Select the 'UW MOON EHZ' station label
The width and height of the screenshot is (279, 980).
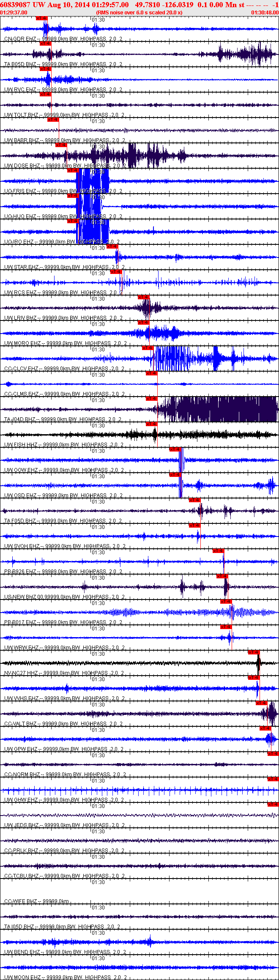(x=22, y=977)
